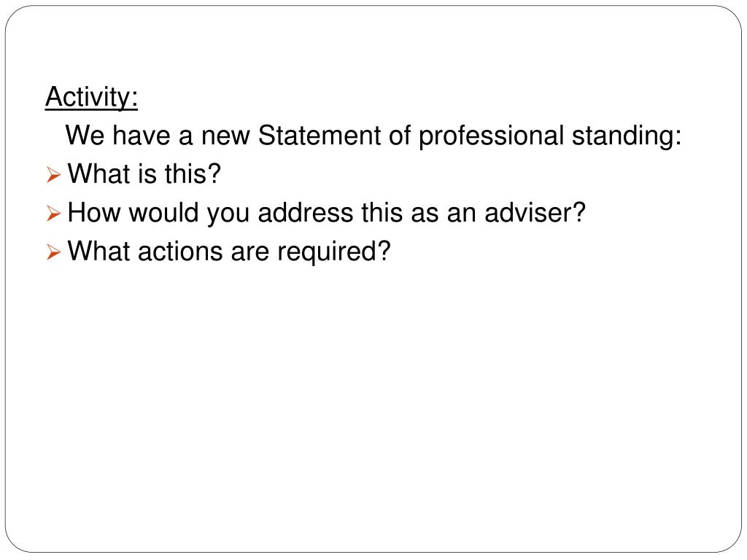The width and height of the screenshot is (747, 560).
Task: Click the word 'new' in the intro line
Action: tap(225, 137)
